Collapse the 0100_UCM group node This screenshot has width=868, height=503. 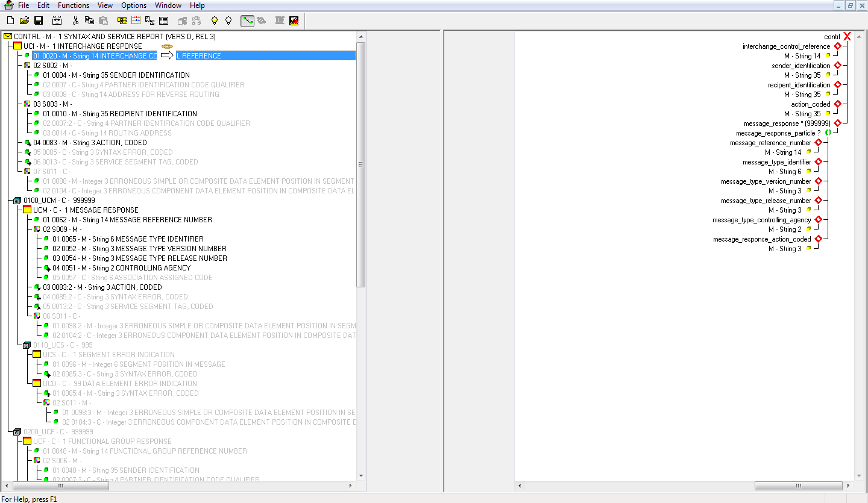tap(16, 200)
